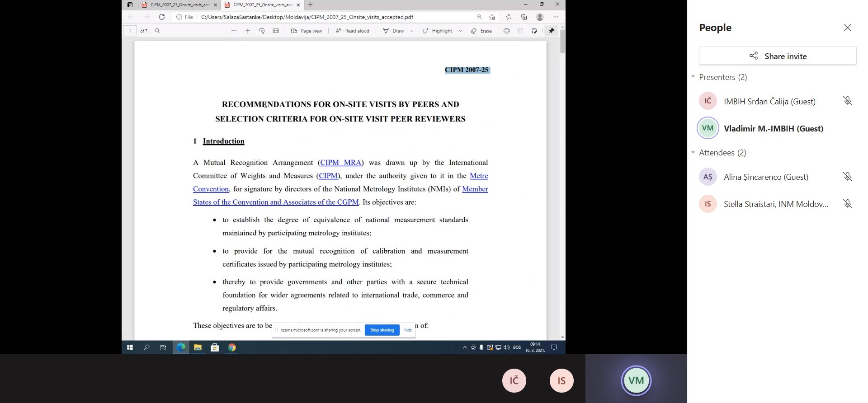Screen dimensions: 868x403
Task: Collapse the Presenters (2) section
Action: (x=693, y=77)
